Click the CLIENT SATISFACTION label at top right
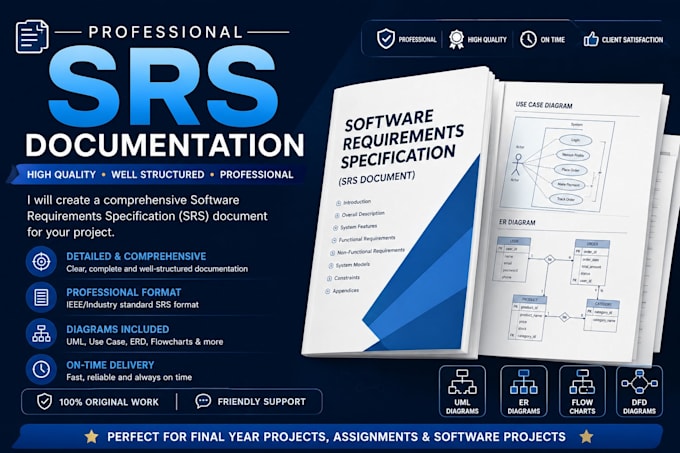Image resolution: width=680 pixels, height=453 pixels. pos(632,40)
